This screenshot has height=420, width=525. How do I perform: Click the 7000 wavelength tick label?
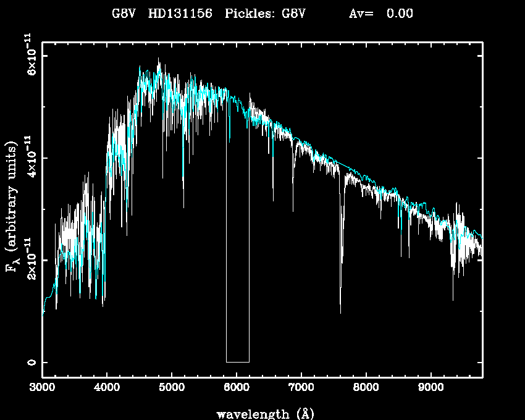(x=301, y=388)
